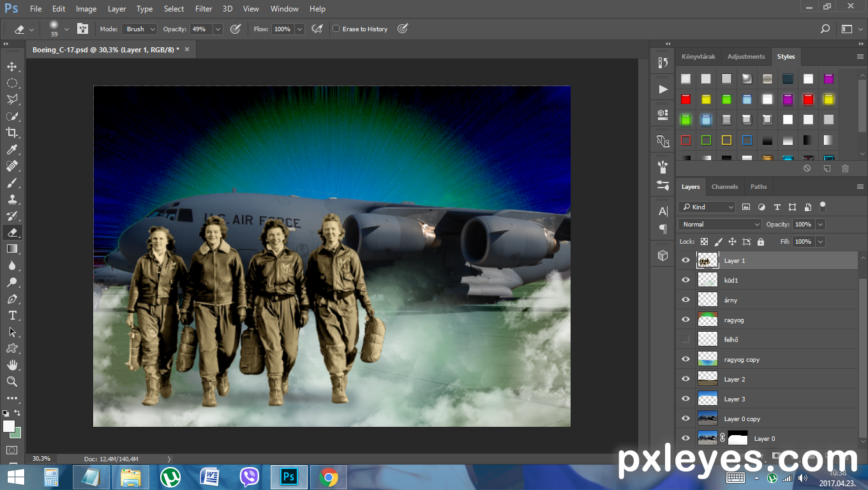The image size is (868, 490).
Task: Apply the purple style swatch in first row
Action: pos(828,79)
